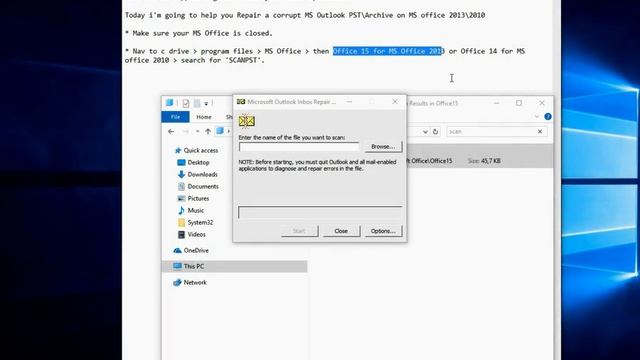Open Options in Inbox Repair dialog

383,231
